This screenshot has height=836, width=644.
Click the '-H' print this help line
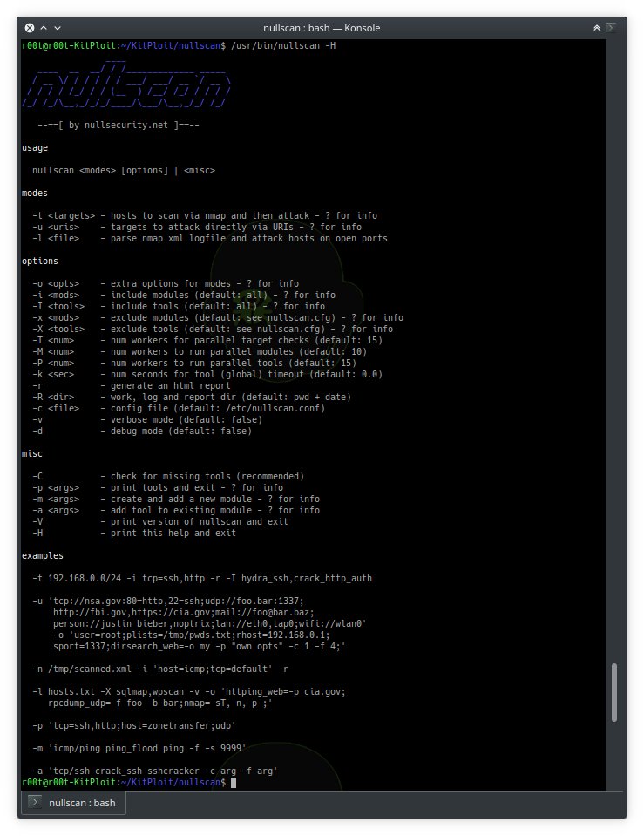[x=134, y=534]
